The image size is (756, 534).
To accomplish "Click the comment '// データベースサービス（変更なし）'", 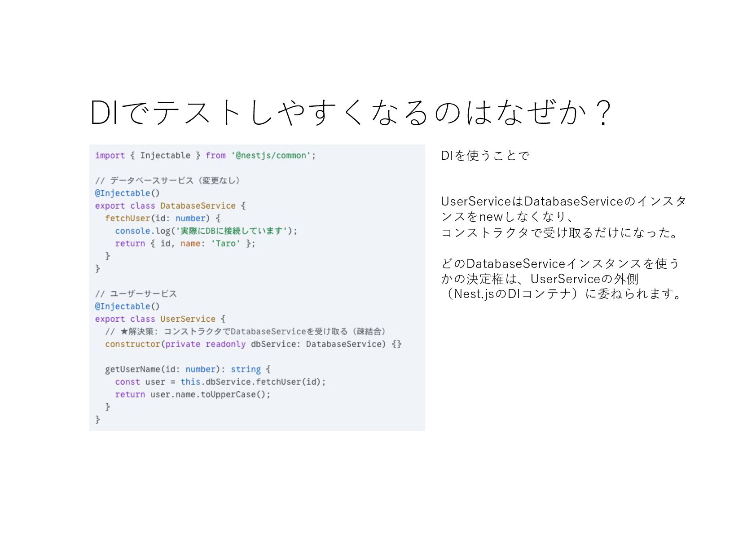I will tap(168, 180).
